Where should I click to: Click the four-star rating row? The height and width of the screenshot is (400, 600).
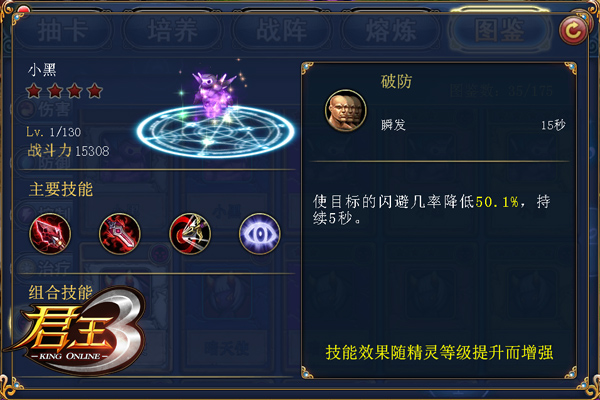tap(64, 91)
